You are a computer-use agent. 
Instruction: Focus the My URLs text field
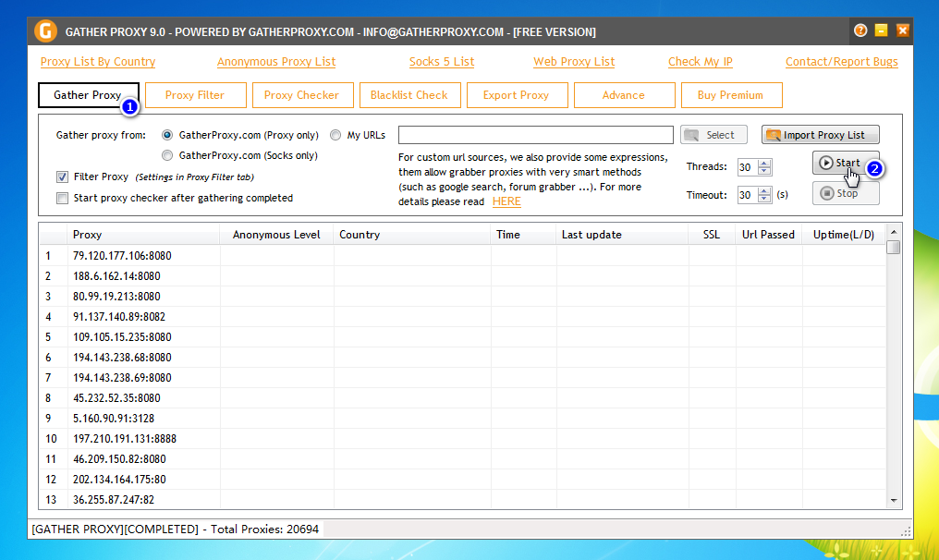coord(535,135)
